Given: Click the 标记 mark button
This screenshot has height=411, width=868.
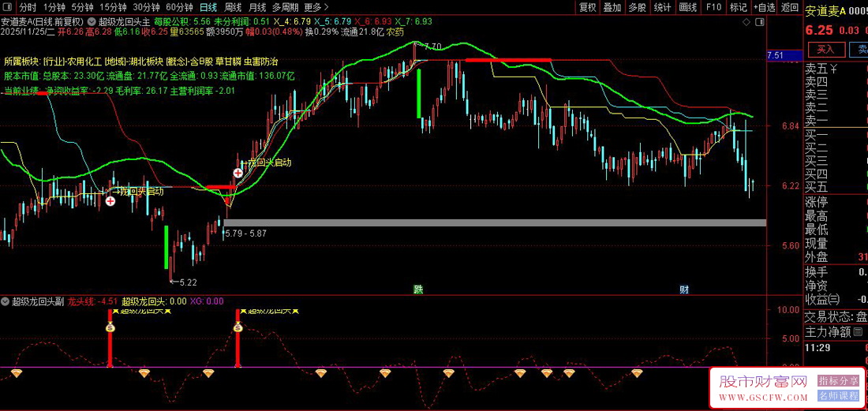Looking at the screenshot, I should click(x=739, y=7).
